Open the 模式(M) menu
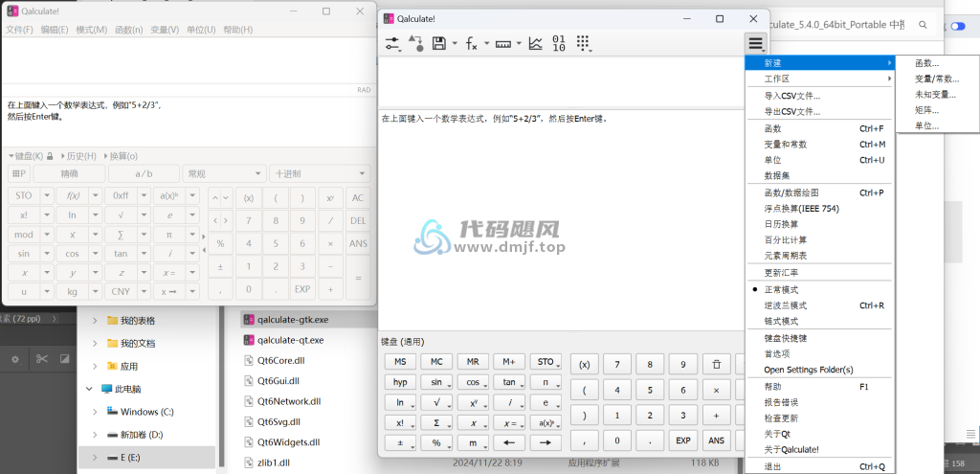 coord(91,30)
